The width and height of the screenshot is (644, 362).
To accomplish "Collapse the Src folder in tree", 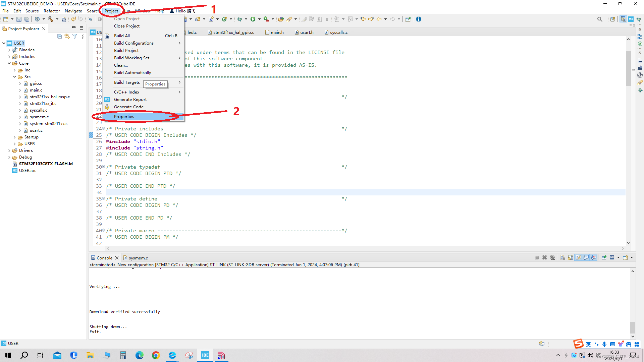I will (15, 77).
